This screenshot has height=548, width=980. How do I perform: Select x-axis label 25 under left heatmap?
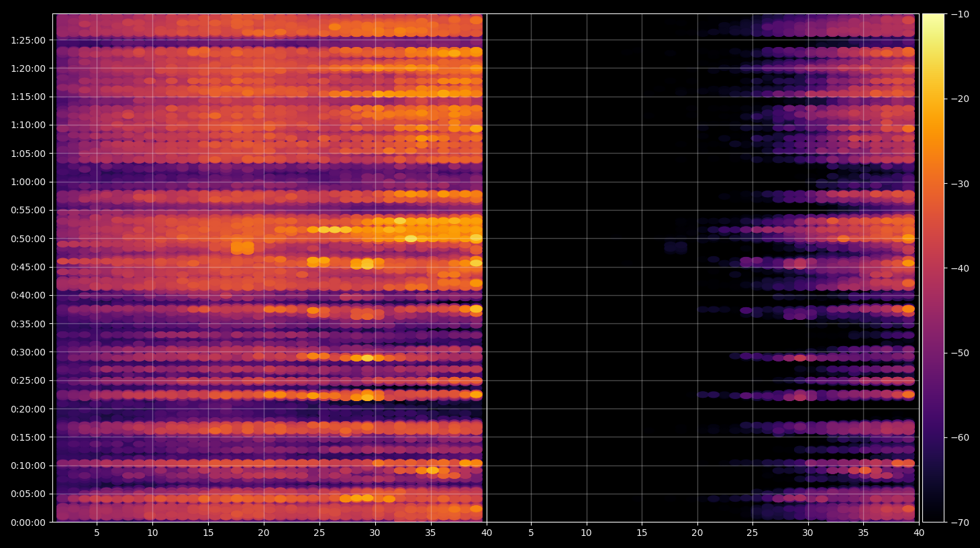point(319,533)
